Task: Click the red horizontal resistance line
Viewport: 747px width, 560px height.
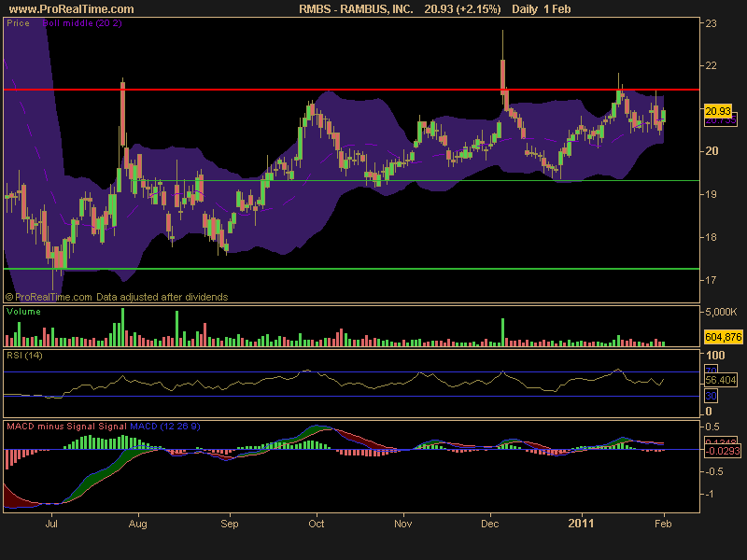Action: click(352, 90)
